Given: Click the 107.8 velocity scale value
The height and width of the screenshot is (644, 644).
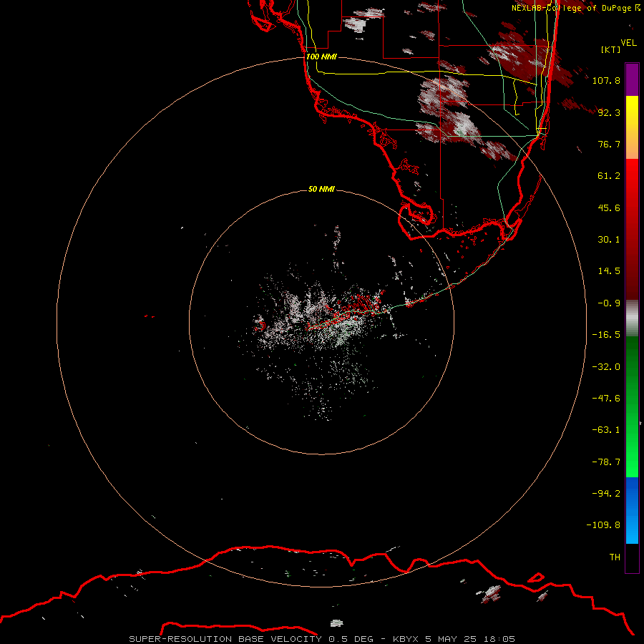Looking at the screenshot, I should pos(606,80).
